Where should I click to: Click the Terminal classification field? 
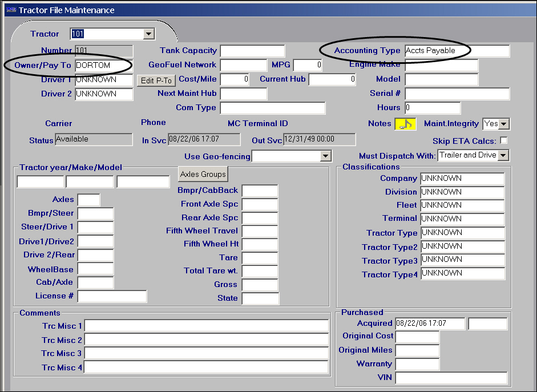[x=462, y=219]
